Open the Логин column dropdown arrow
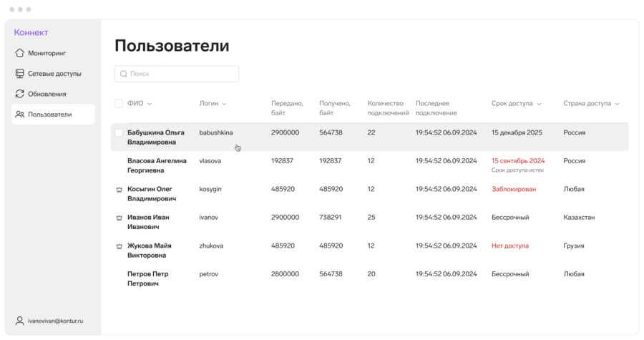 [224, 104]
